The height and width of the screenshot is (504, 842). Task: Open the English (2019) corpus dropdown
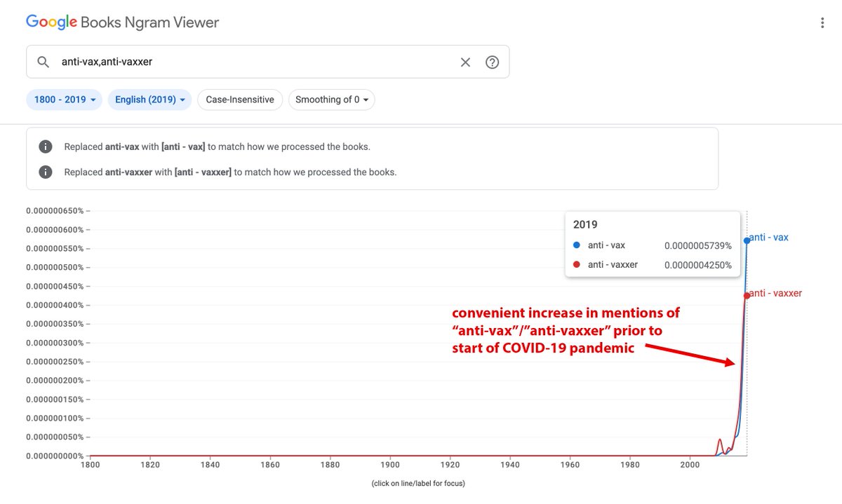[x=149, y=100]
